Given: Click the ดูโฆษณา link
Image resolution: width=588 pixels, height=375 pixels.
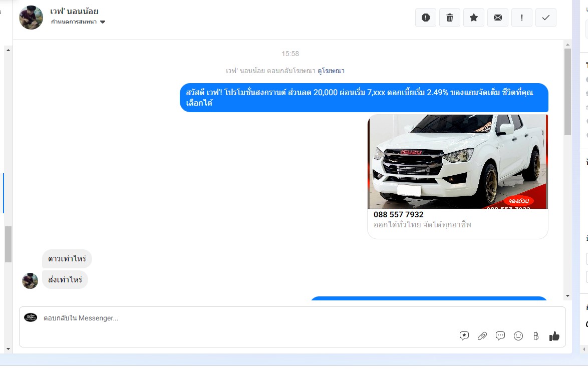Looking at the screenshot, I should pyautogui.click(x=331, y=71).
